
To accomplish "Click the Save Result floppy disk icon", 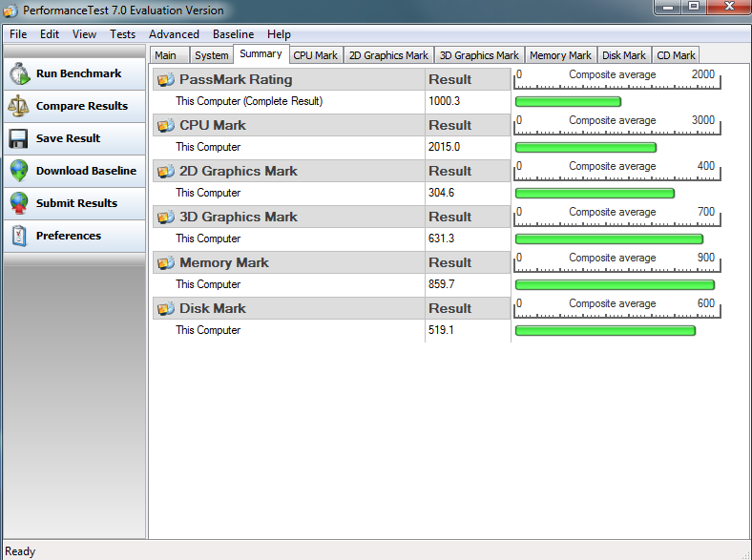I will 18,138.
